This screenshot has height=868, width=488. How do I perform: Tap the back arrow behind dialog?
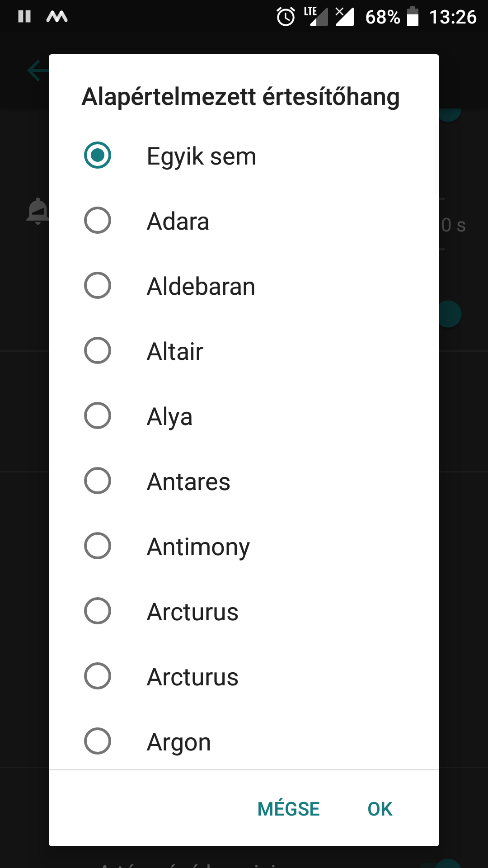(38, 71)
